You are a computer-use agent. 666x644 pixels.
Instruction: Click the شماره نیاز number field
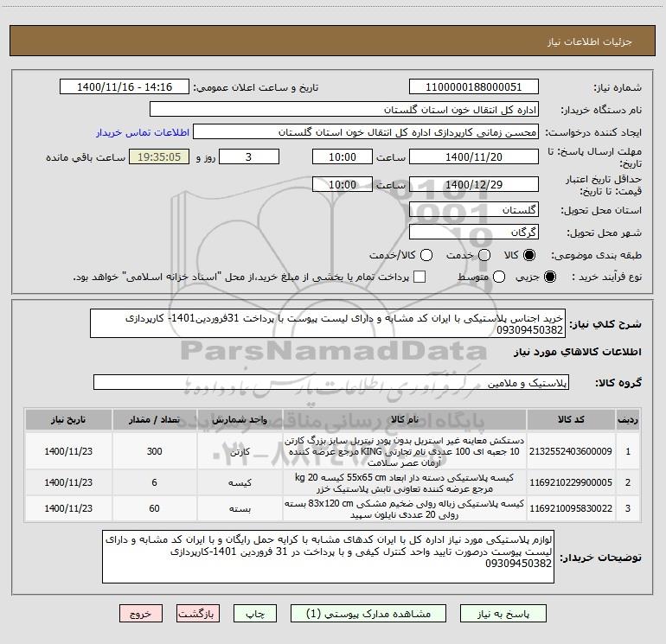point(474,87)
